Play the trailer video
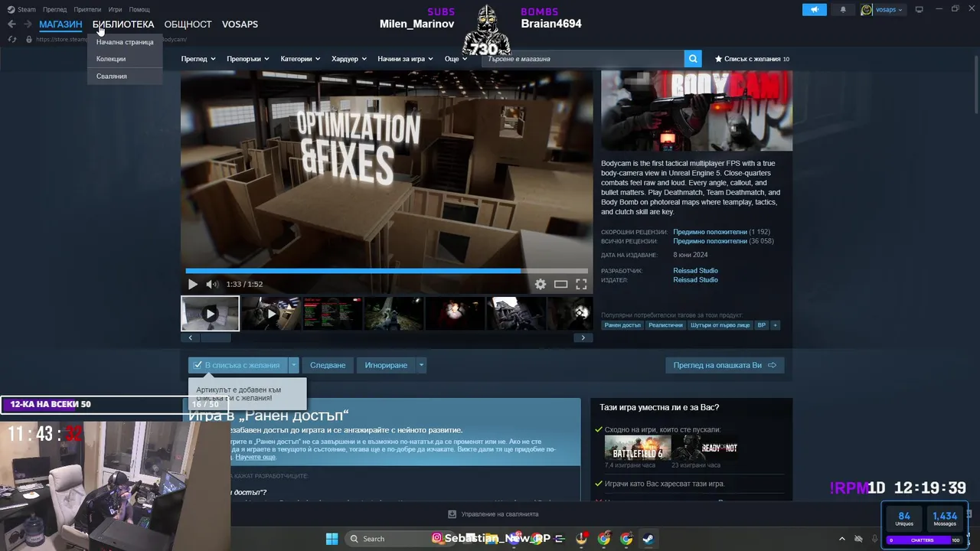 (x=193, y=284)
